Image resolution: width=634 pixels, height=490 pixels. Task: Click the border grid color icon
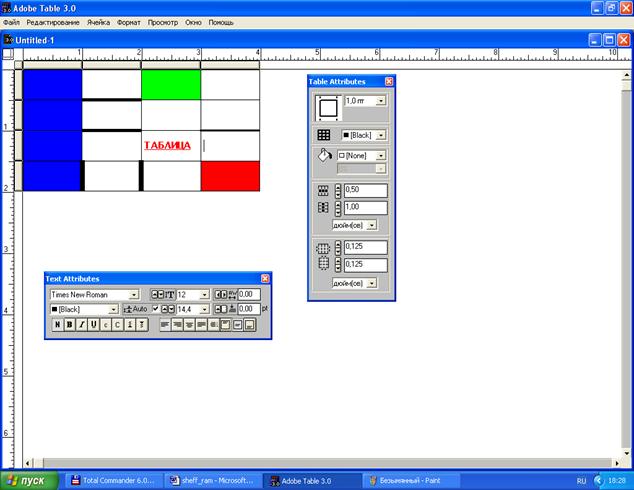tap(324, 135)
